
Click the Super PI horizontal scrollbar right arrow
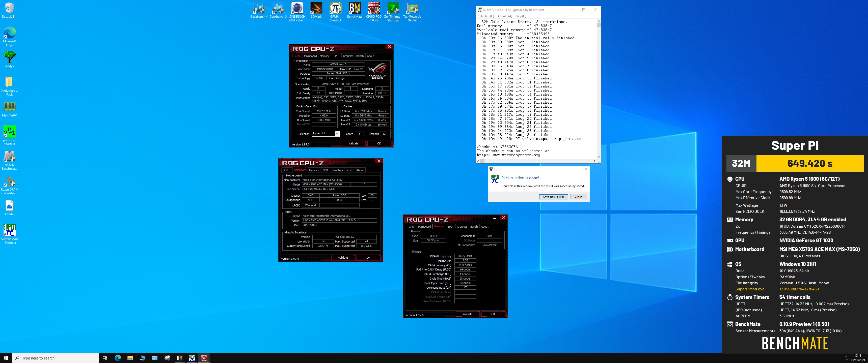(594, 161)
